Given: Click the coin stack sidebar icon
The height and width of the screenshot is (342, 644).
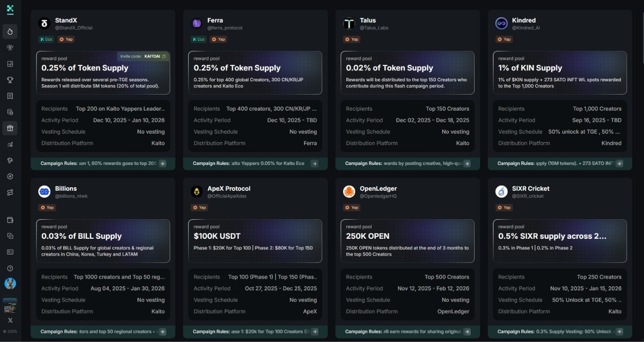Looking at the screenshot, I should pos(10,112).
